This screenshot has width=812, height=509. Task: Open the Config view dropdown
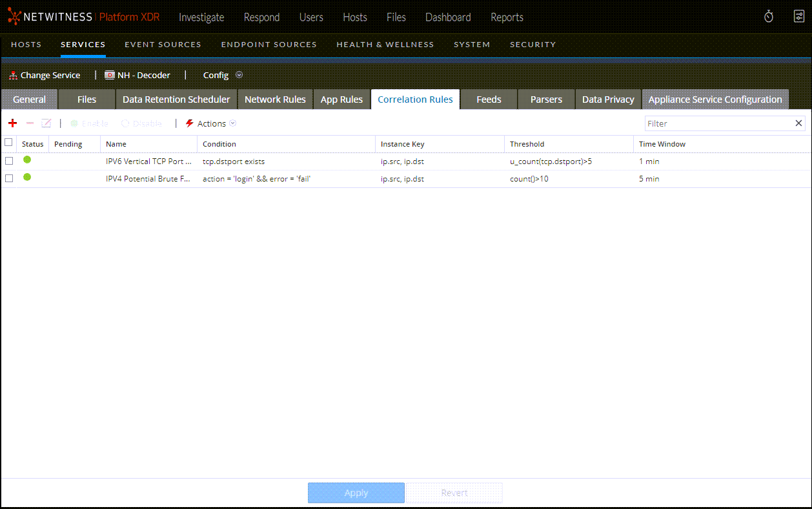[223, 75]
